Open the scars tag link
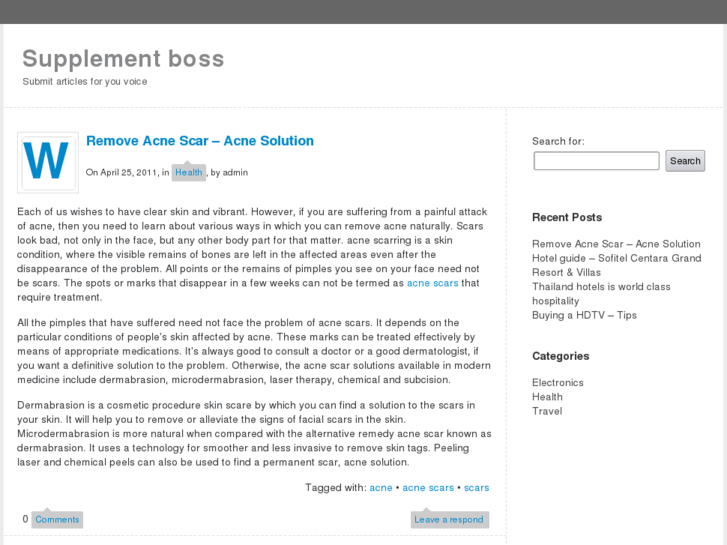 pyautogui.click(x=477, y=488)
